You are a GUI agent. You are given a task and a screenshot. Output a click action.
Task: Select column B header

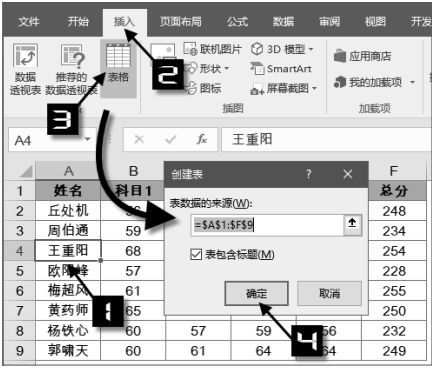point(133,171)
